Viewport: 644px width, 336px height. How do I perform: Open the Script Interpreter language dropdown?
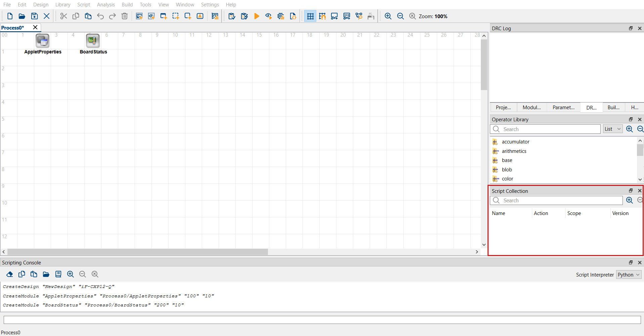(628, 275)
